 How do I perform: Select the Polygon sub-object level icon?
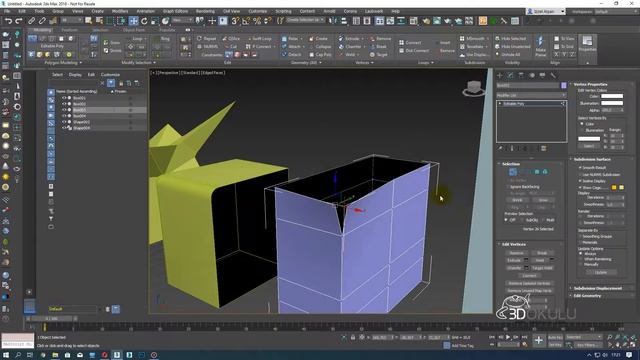pos(537,172)
